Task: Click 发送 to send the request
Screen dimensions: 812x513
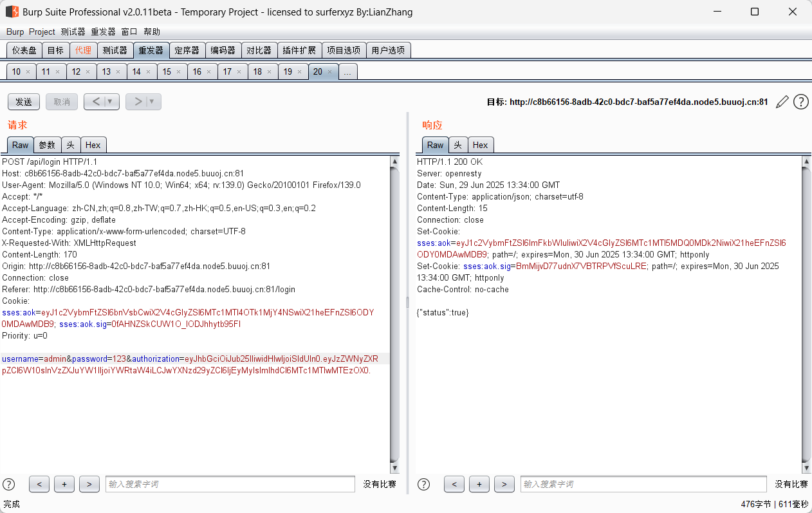Action: coord(24,102)
